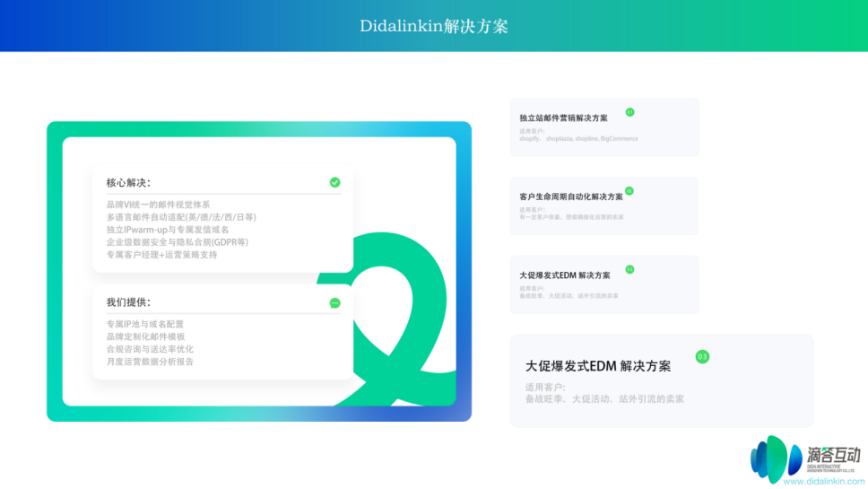Viewport: 868px width, 489px height.
Task: Click the 核心解决: heading
Action: [x=128, y=183]
